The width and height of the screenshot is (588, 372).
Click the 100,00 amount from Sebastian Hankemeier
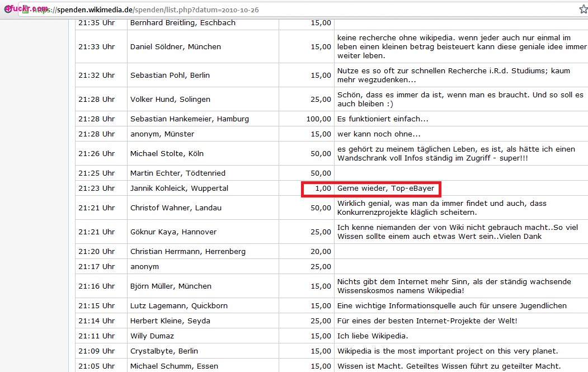tap(318, 119)
